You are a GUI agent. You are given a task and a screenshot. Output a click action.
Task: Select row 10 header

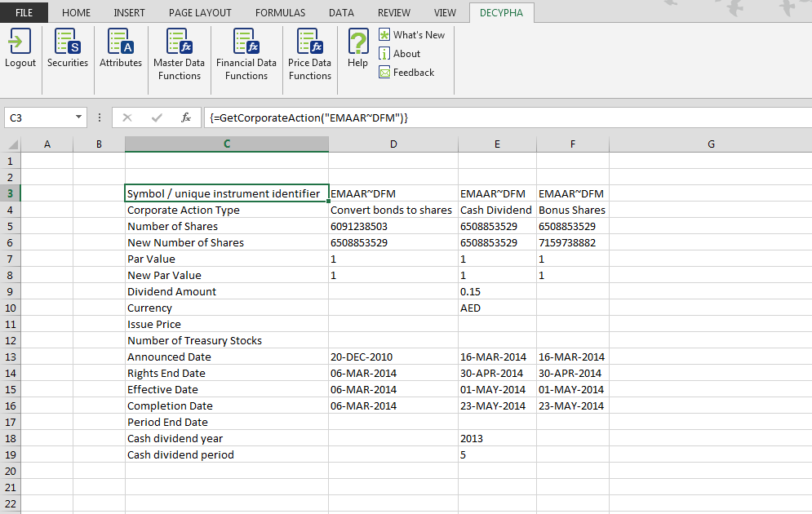coord(11,308)
